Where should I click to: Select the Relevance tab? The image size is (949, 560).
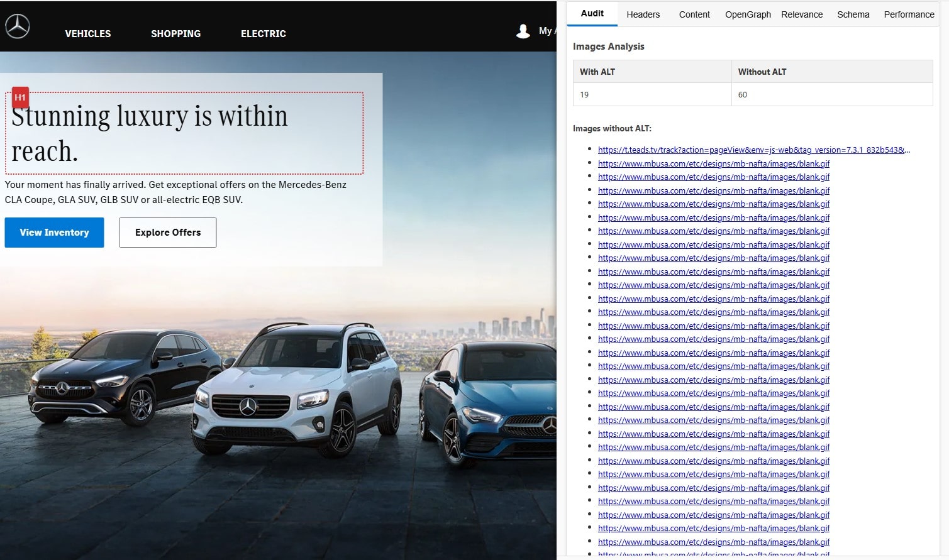pyautogui.click(x=801, y=14)
